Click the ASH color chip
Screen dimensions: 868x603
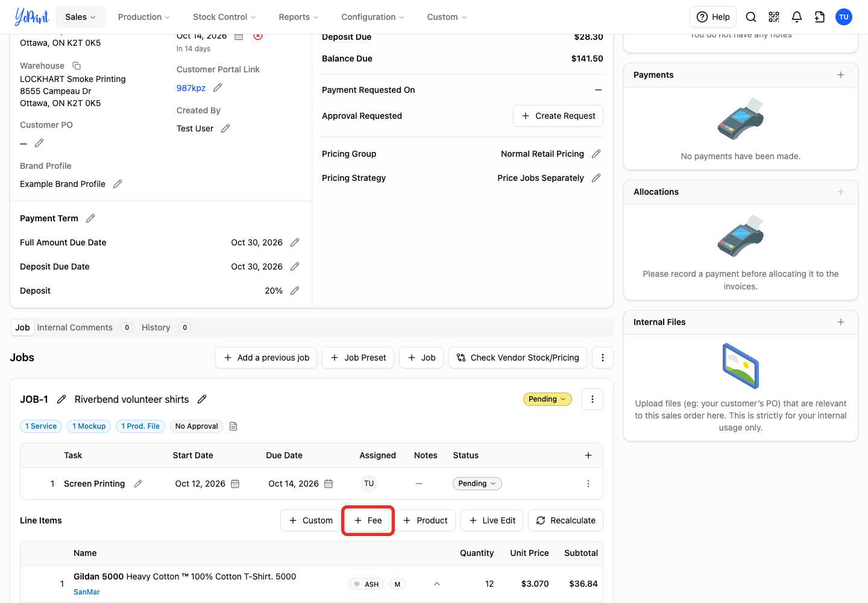coord(366,584)
